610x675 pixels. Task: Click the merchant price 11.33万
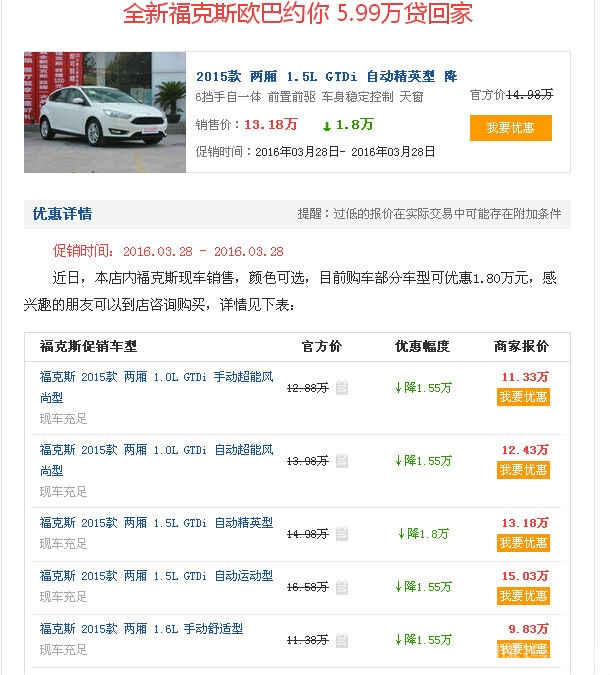coord(525,377)
